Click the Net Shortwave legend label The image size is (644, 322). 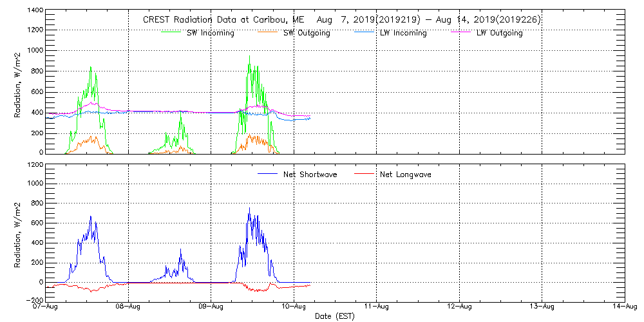tap(310, 175)
